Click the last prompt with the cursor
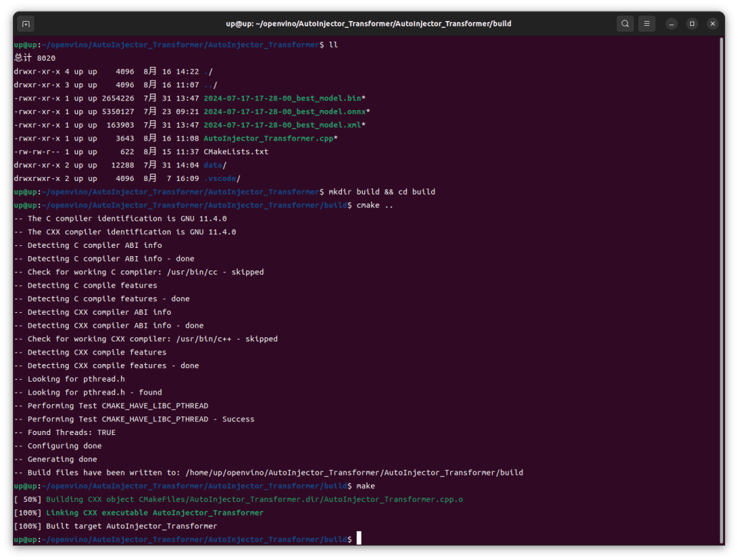This screenshot has width=738, height=560. pos(187,540)
